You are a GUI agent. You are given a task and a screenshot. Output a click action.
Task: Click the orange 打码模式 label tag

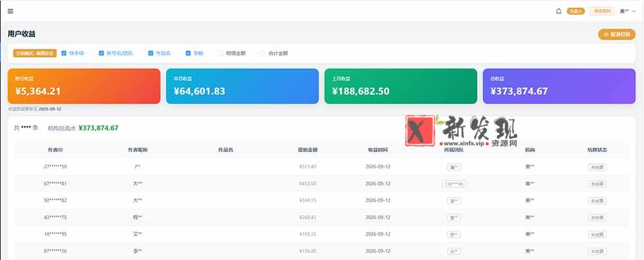(35, 53)
